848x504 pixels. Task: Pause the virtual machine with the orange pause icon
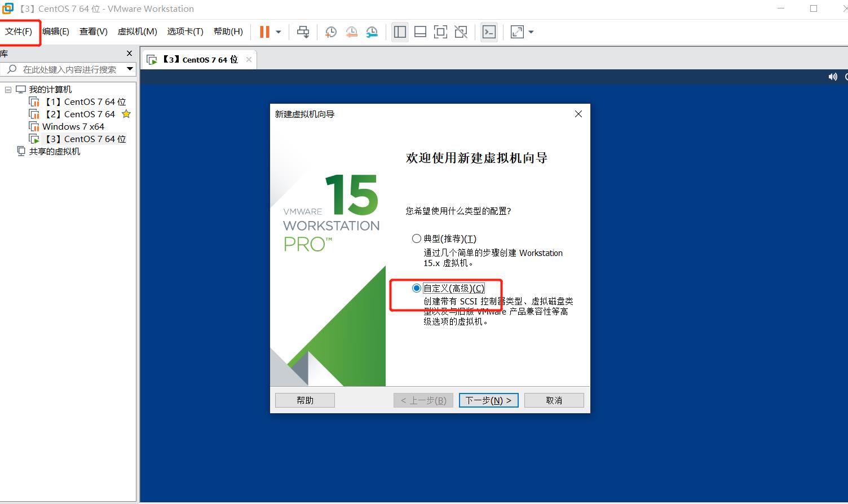click(x=264, y=32)
